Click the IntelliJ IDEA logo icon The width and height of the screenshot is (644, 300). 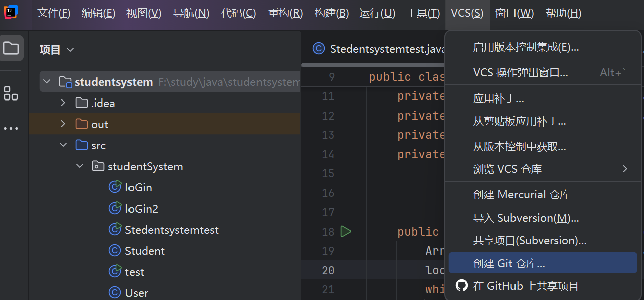click(11, 12)
